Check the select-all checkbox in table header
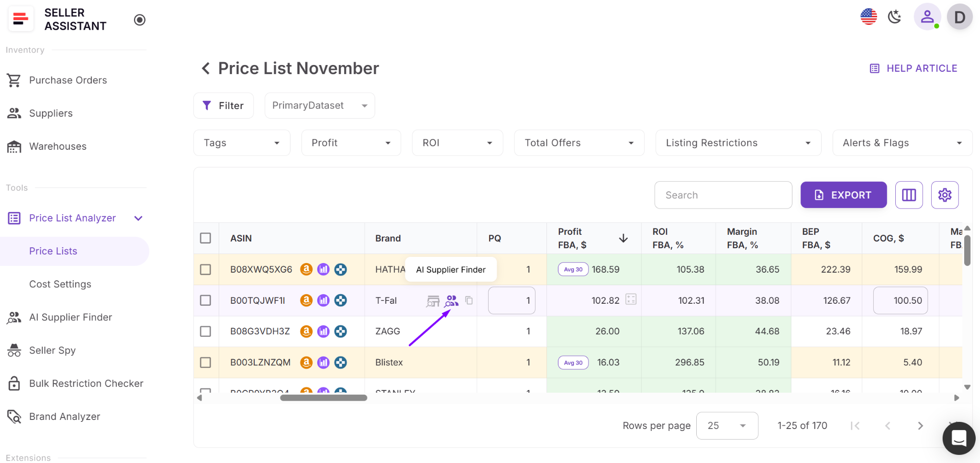The height and width of the screenshot is (463, 980). click(206, 238)
